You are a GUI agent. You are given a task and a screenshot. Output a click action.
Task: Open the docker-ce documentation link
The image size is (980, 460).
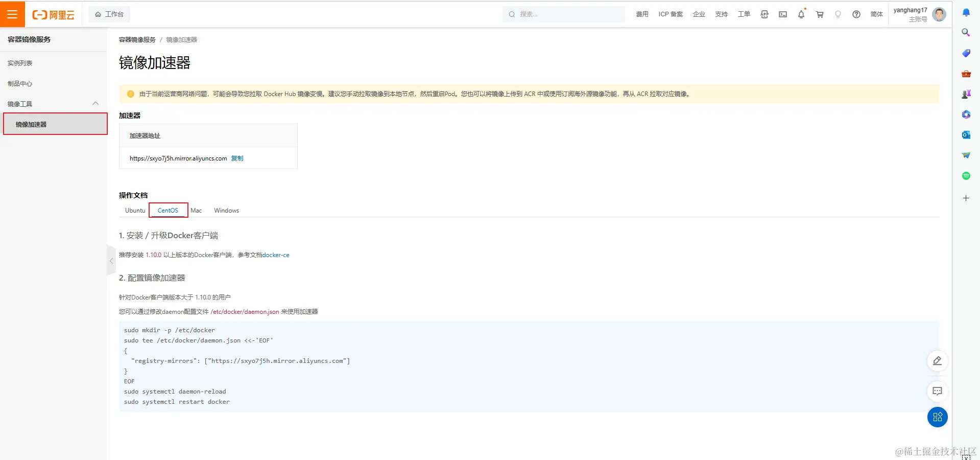pos(276,255)
